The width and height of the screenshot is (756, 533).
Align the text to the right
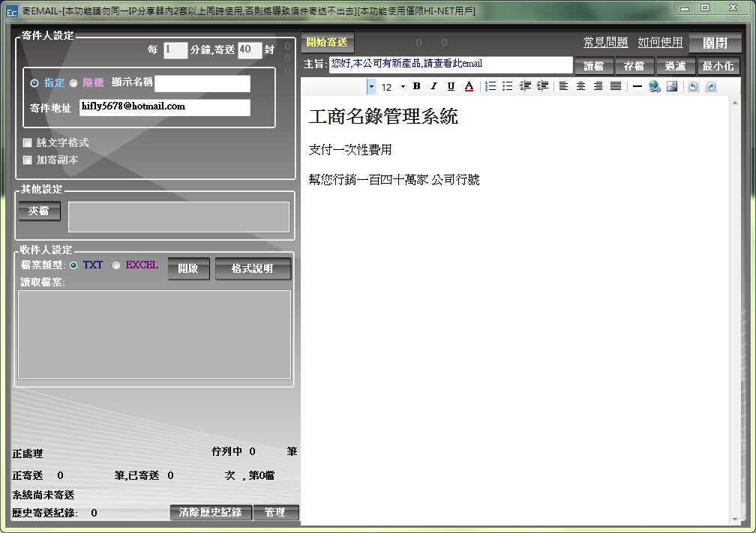598,86
